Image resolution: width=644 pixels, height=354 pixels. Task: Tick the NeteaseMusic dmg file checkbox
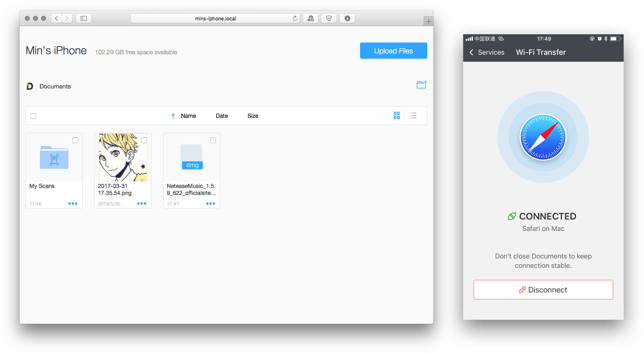213,140
